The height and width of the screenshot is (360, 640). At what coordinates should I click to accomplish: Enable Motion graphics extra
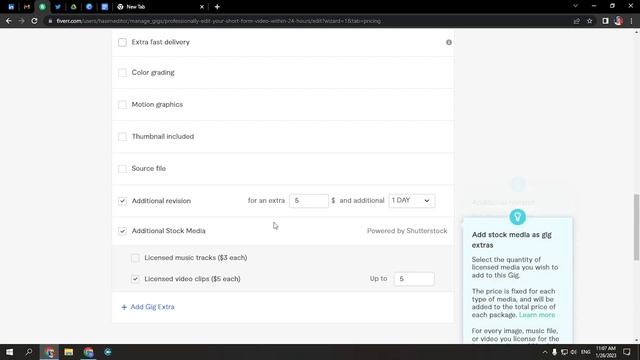[x=122, y=104]
